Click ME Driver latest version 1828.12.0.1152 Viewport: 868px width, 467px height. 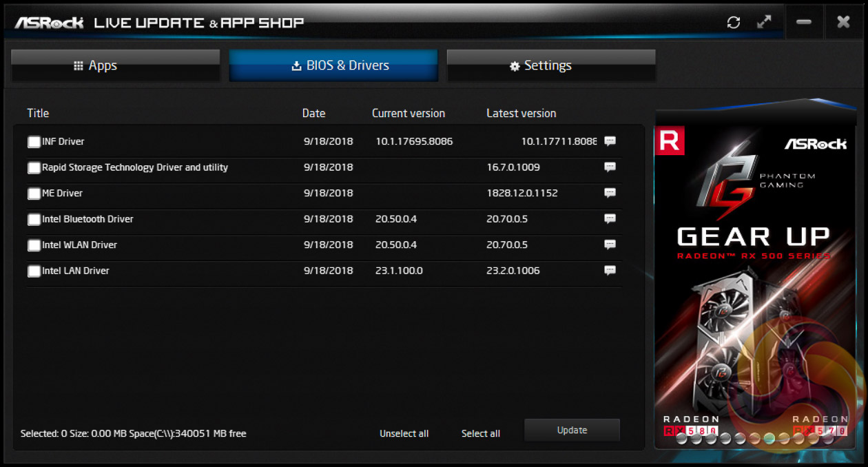[522, 193]
